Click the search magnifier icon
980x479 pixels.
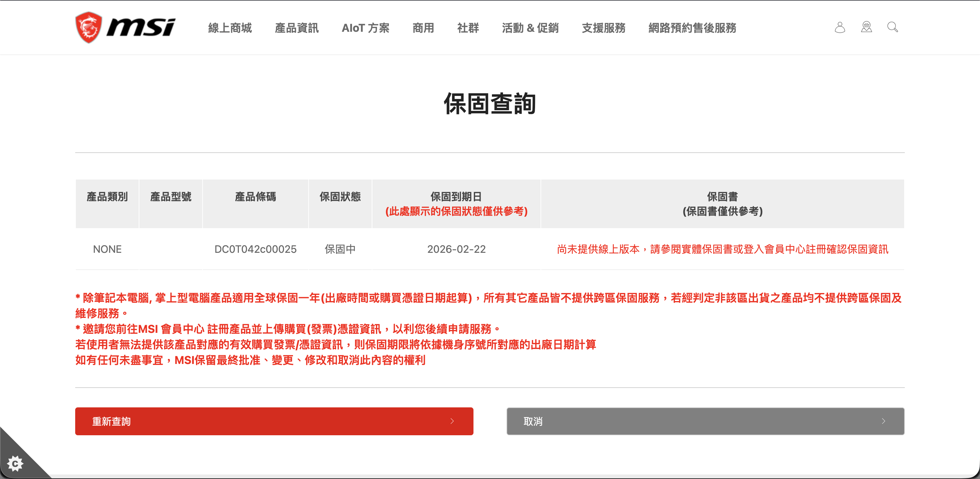click(x=892, y=27)
